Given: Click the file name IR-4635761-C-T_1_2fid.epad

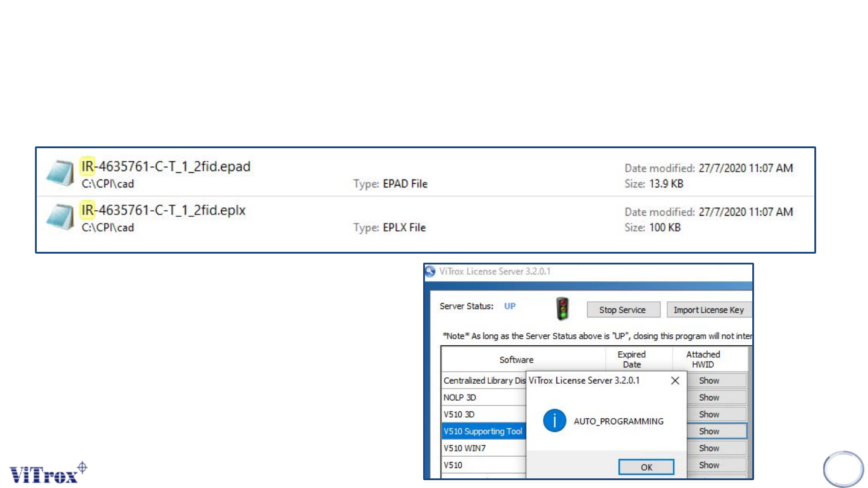Looking at the screenshot, I should 166,166.
